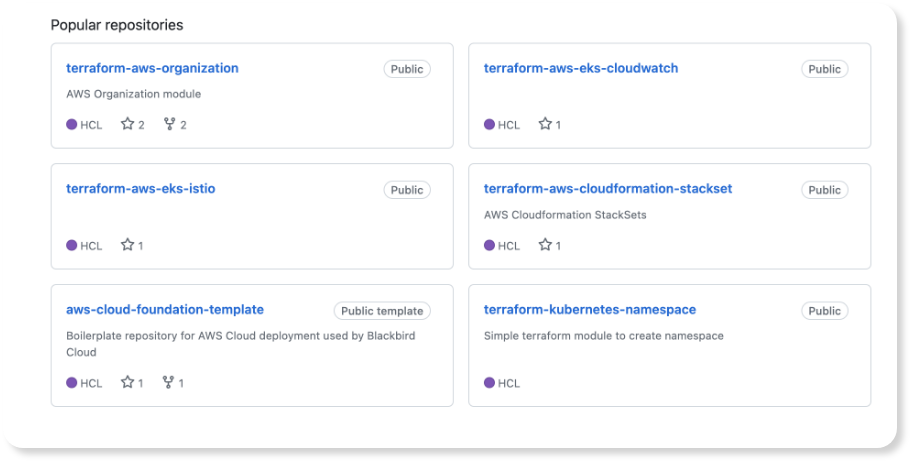Click Public badge on terraform-aws-organization card
This screenshot has height=463, width=912.
point(407,69)
